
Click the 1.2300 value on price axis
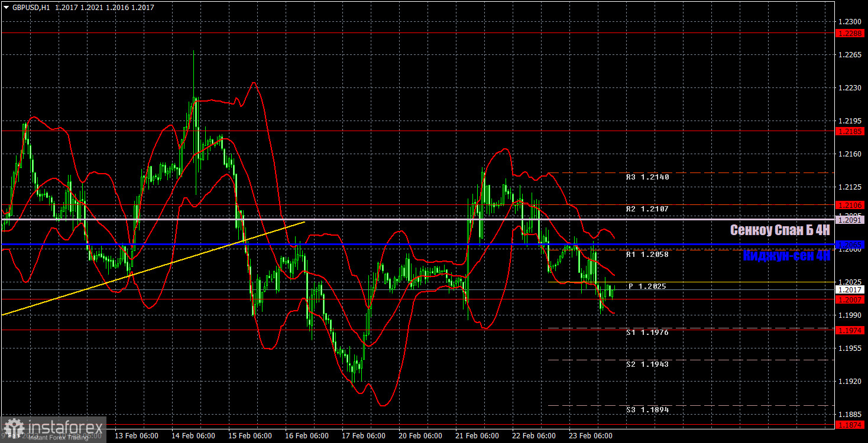point(849,21)
